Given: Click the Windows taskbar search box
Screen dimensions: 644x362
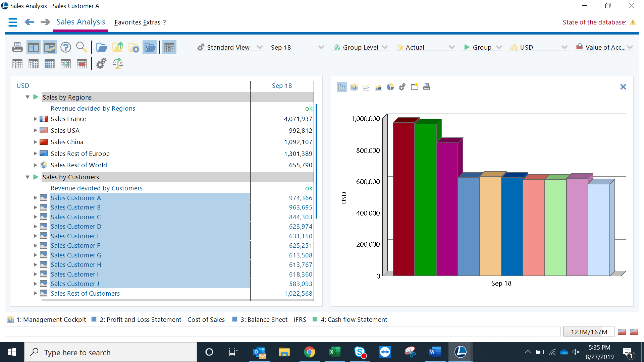Looking at the screenshot, I should (111, 352).
